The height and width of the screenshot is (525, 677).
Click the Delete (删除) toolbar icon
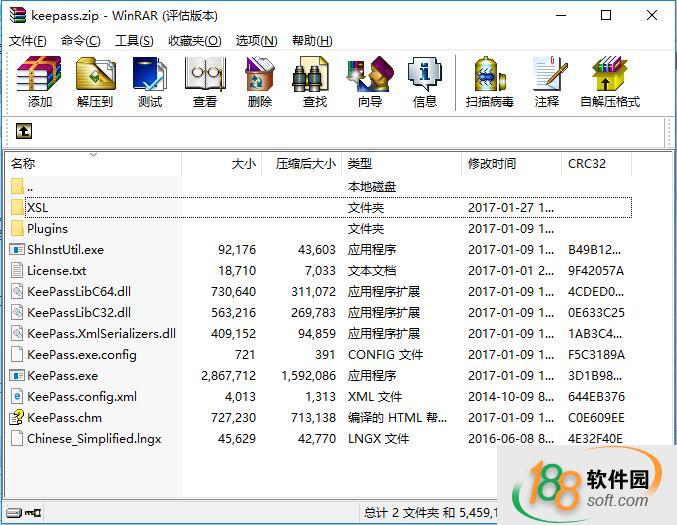point(260,81)
